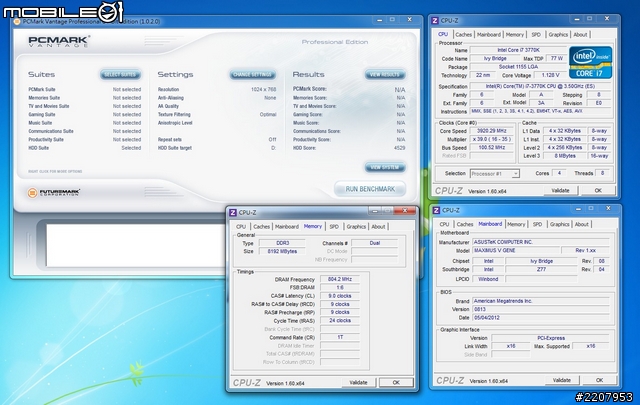
Task: Click the PCMark Suite row label
Action: click(x=42, y=89)
